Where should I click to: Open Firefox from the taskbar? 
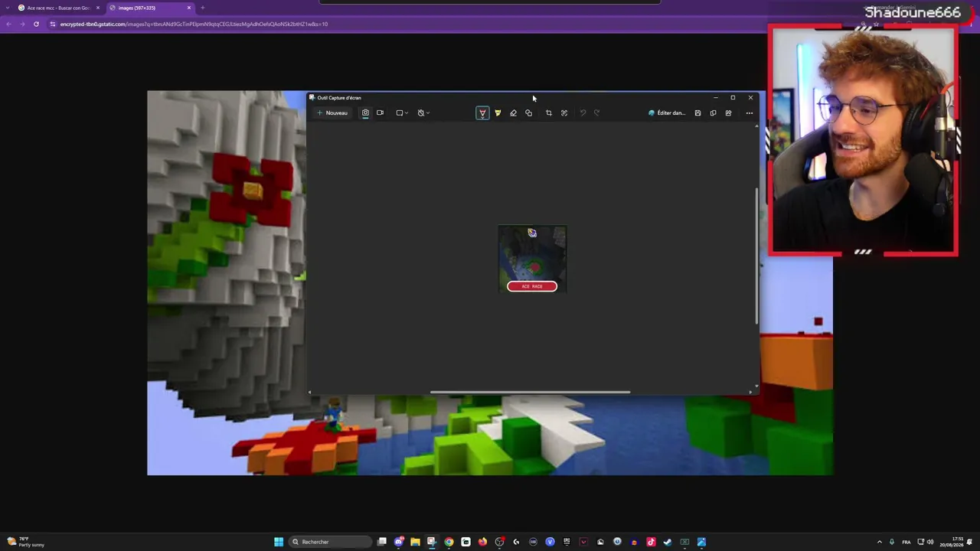click(482, 542)
